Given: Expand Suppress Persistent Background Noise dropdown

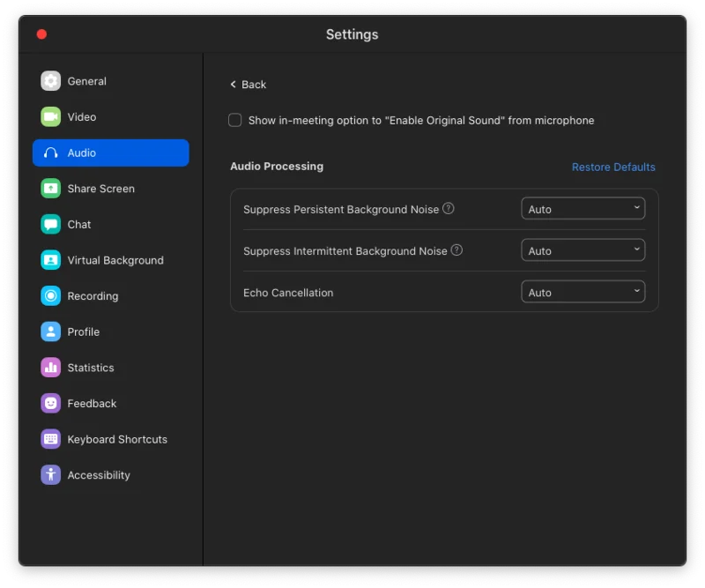Looking at the screenshot, I should tap(583, 209).
